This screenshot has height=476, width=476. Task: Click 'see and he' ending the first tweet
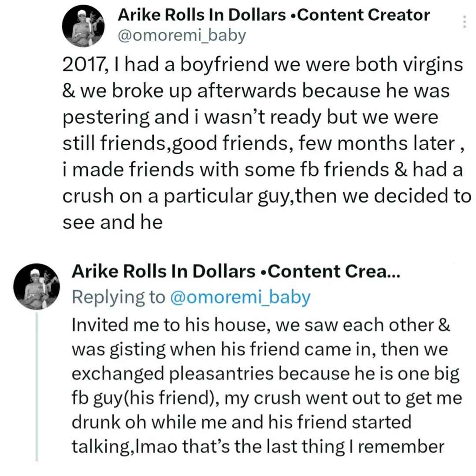click(x=113, y=222)
